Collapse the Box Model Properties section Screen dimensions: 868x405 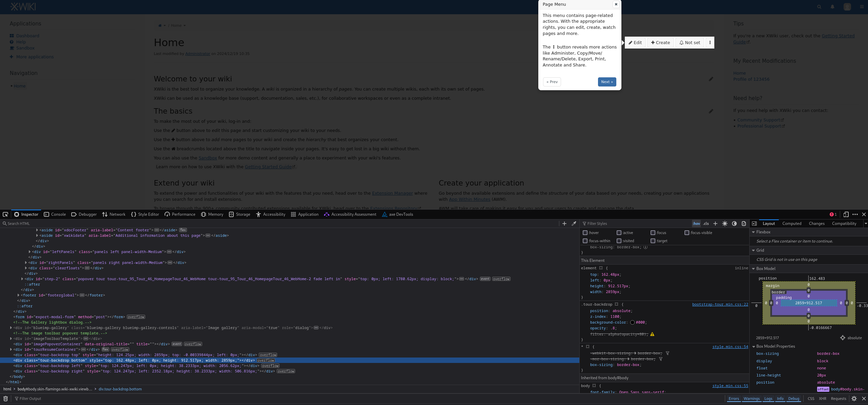click(754, 346)
